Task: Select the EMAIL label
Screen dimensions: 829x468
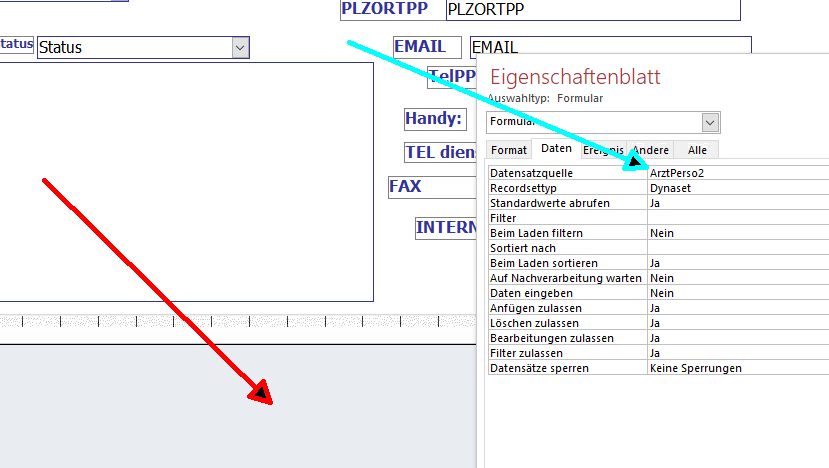Action: (427, 47)
